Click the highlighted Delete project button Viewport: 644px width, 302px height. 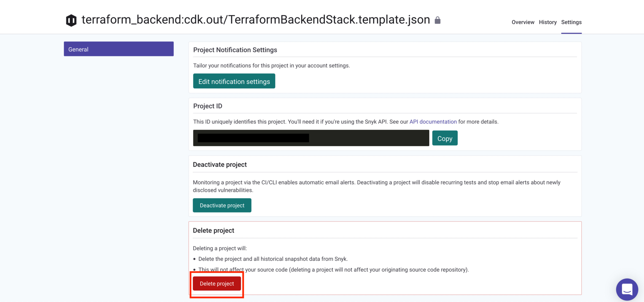217,283
